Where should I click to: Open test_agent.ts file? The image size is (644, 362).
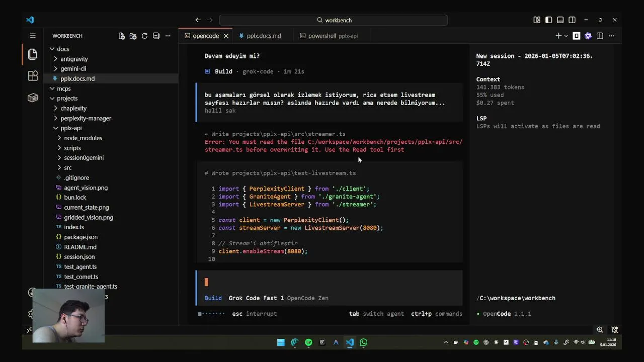click(x=80, y=266)
